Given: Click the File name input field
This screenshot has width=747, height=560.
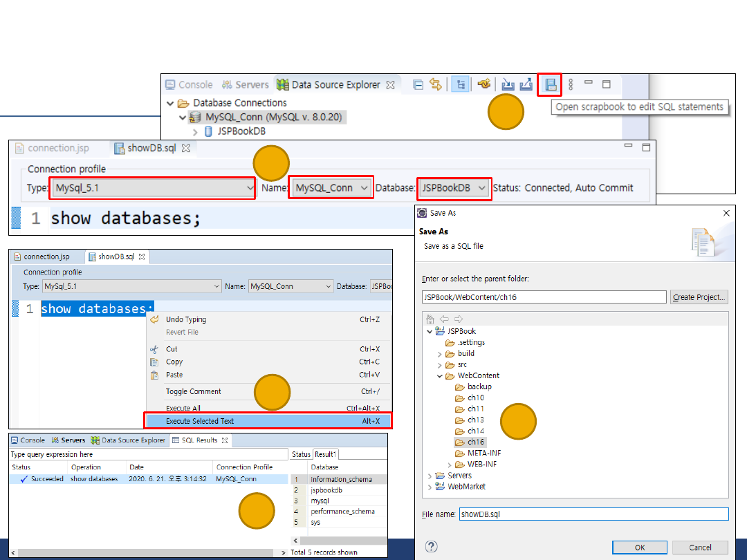Looking at the screenshot, I should 593,514.
